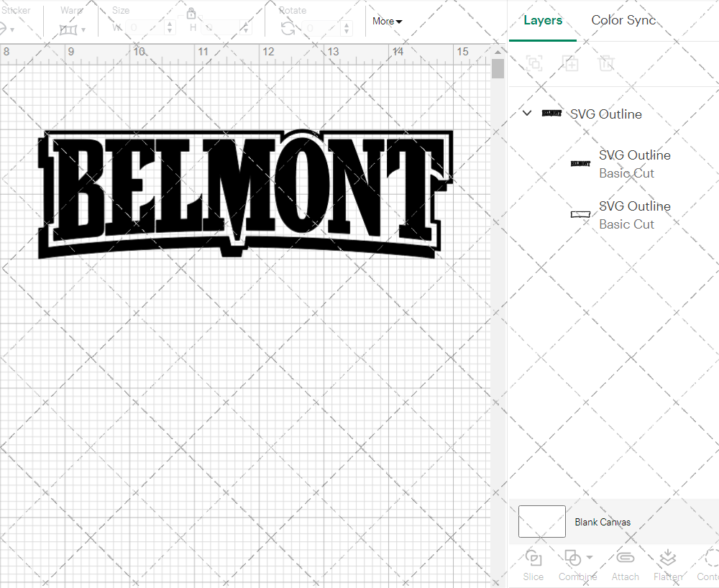Collapse the SVG Outline group

tap(526, 113)
